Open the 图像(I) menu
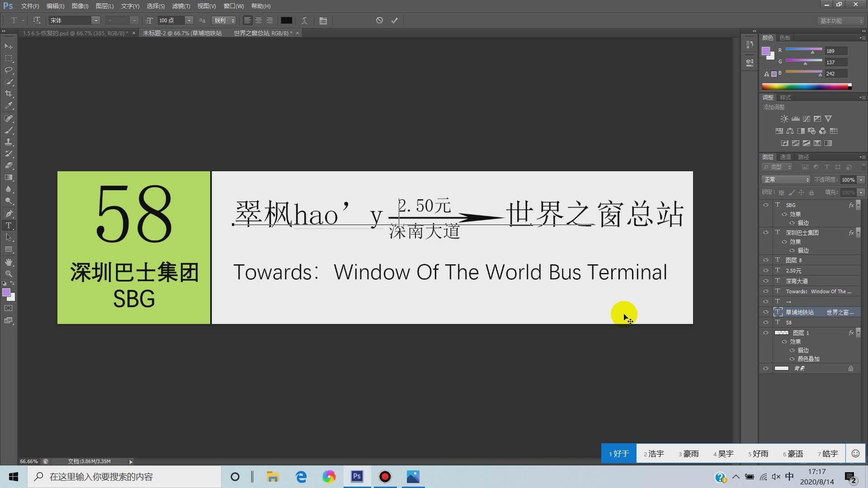868x488 pixels. (80, 6)
